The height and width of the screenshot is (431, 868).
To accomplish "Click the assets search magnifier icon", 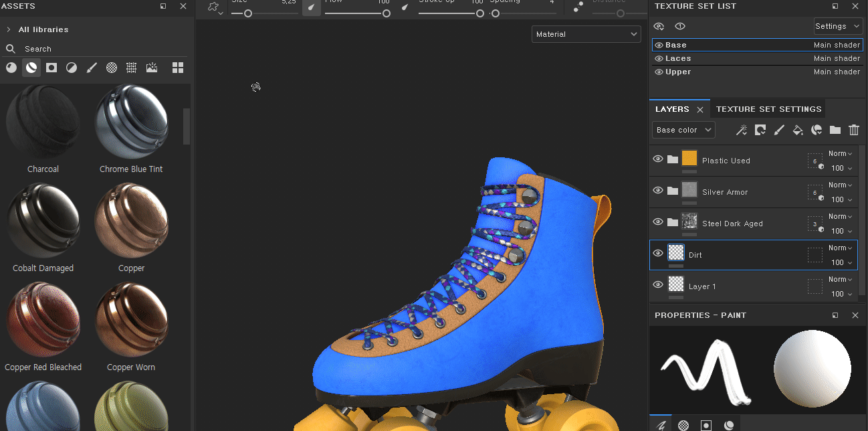I will (11, 49).
